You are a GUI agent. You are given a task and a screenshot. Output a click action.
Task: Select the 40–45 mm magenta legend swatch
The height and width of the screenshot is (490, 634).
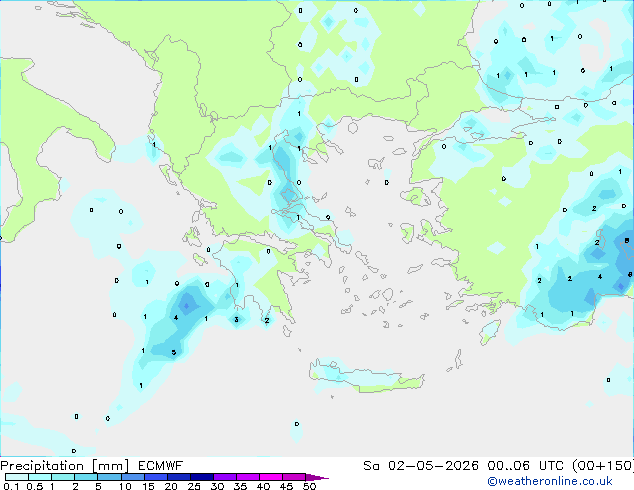pyautogui.click(x=271, y=477)
